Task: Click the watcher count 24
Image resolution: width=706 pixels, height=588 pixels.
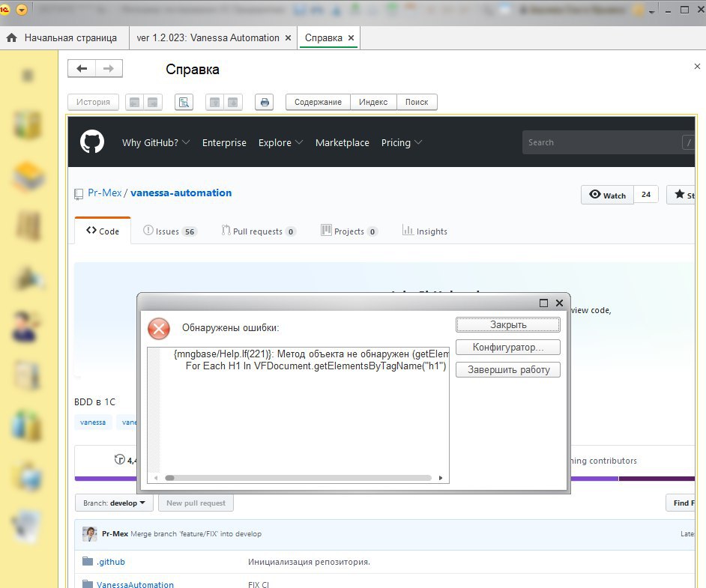Action: tap(646, 194)
